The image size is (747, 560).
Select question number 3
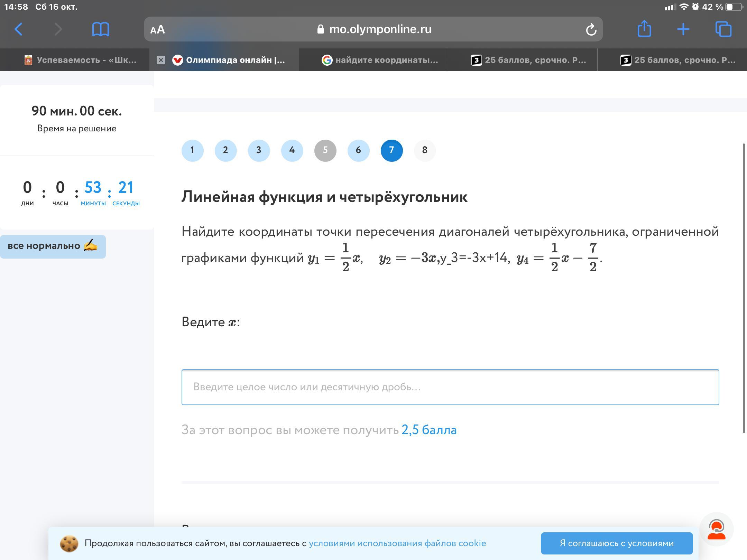point(259,150)
